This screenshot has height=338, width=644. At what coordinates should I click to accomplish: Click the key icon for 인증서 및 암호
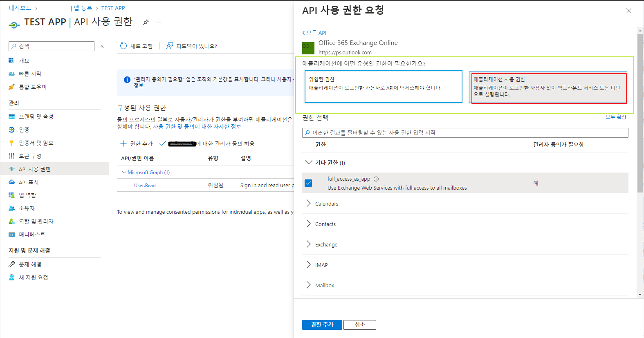click(11, 143)
